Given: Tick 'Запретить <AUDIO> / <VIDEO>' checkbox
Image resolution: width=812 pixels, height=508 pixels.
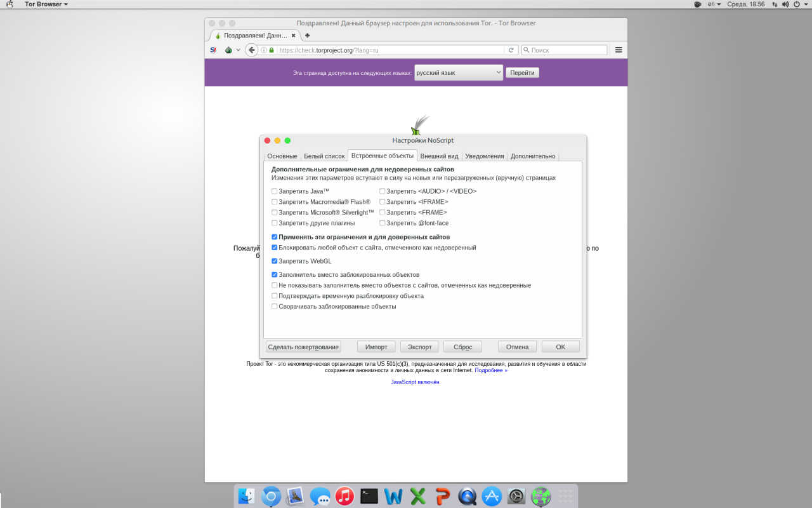Looking at the screenshot, I should click(x=383, y=191).
